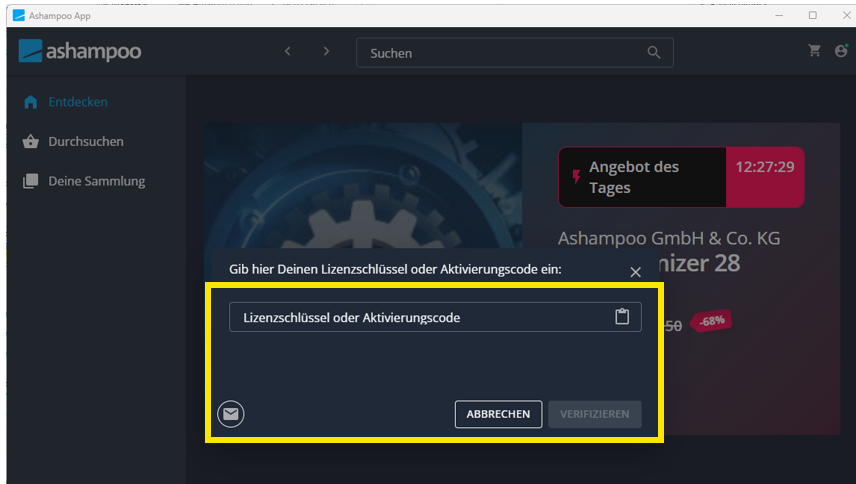Click the search magnifier icon
This screenshot has height=484, width=856.
click(x=653, y=52)
